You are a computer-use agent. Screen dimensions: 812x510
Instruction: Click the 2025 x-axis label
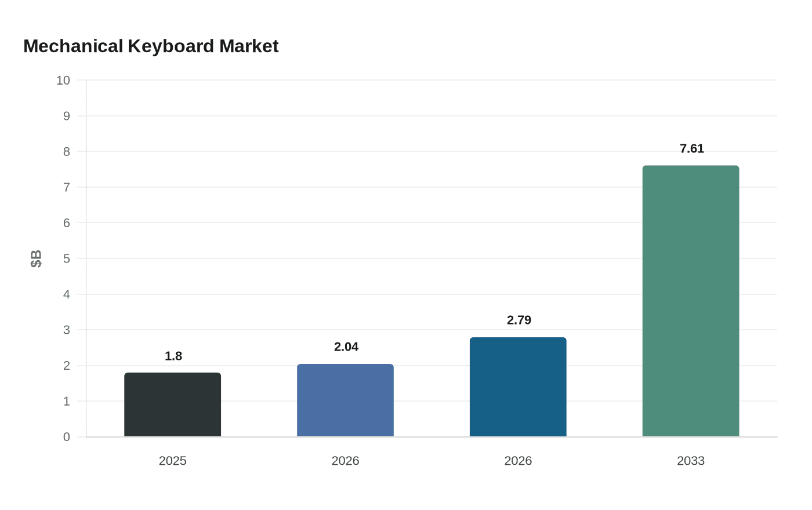pyautogui.click(x=173, y=461)
